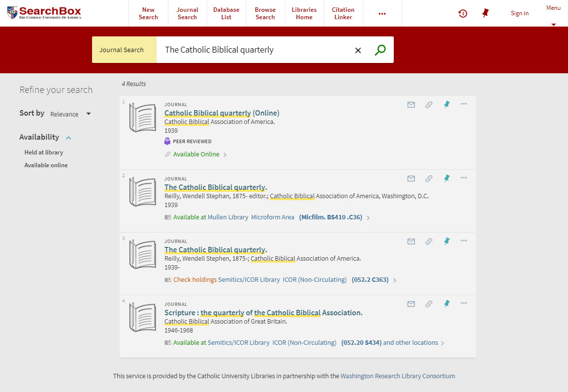Click into the journal search input field
The width and height of the screenshot is (568, 392).
point(253,50)
